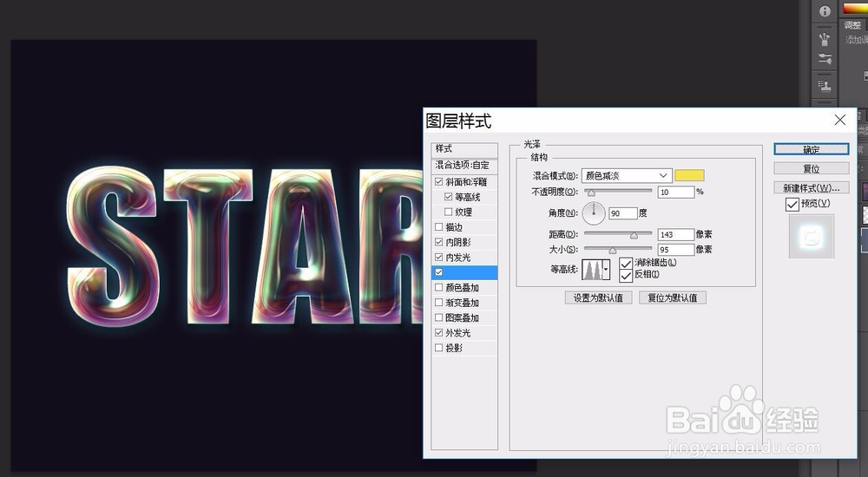Close the 图层样式 dialog with X
Screen dimensions: 868x477
point(839,120)
